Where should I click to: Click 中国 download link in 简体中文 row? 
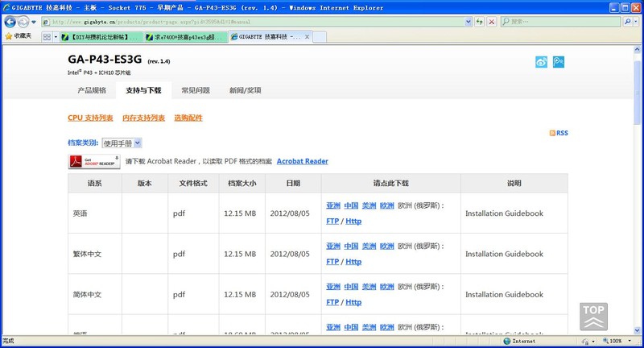tap(351, 287)
